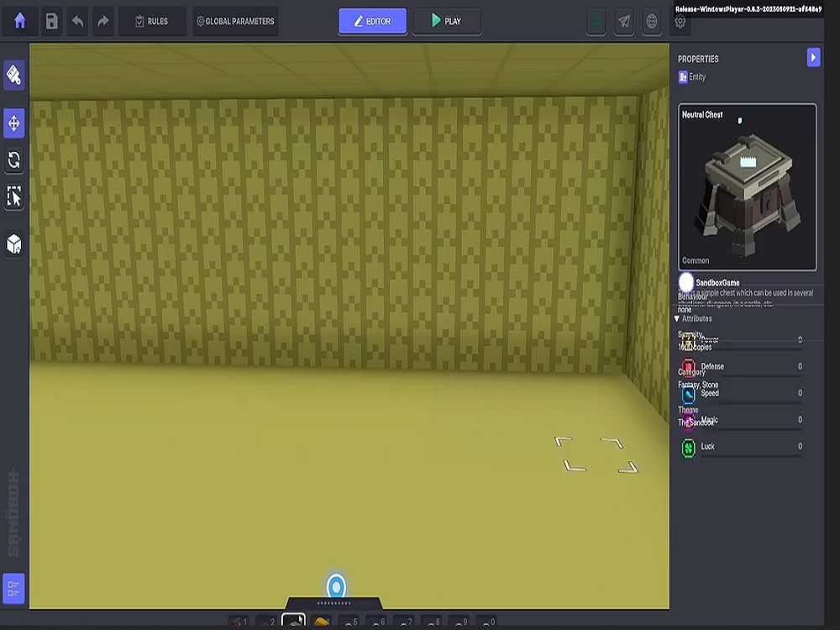Image resolution: width=840 pixels, height=630 pixels.
Task: Select the paint brush tool
Action: point(12,75)
